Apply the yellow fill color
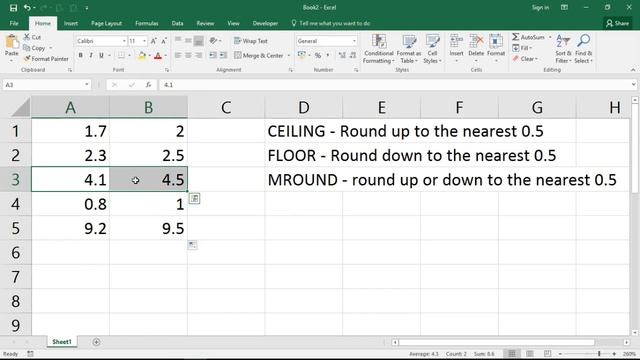The width and height of the screenshot is (640, 360). click(142, 56)
